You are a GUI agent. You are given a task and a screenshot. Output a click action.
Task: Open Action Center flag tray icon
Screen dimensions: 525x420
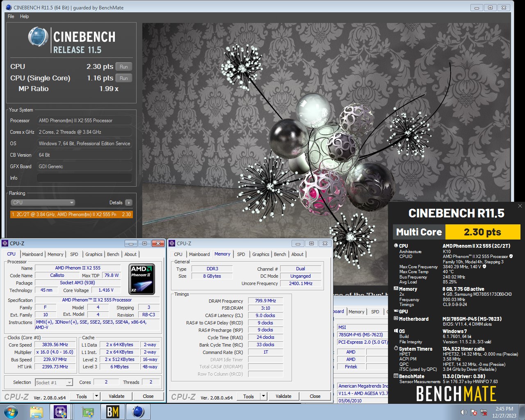[x=474, y=412]
